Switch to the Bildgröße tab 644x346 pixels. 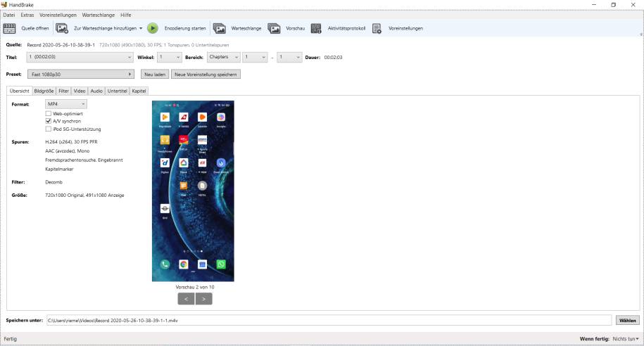44,91
